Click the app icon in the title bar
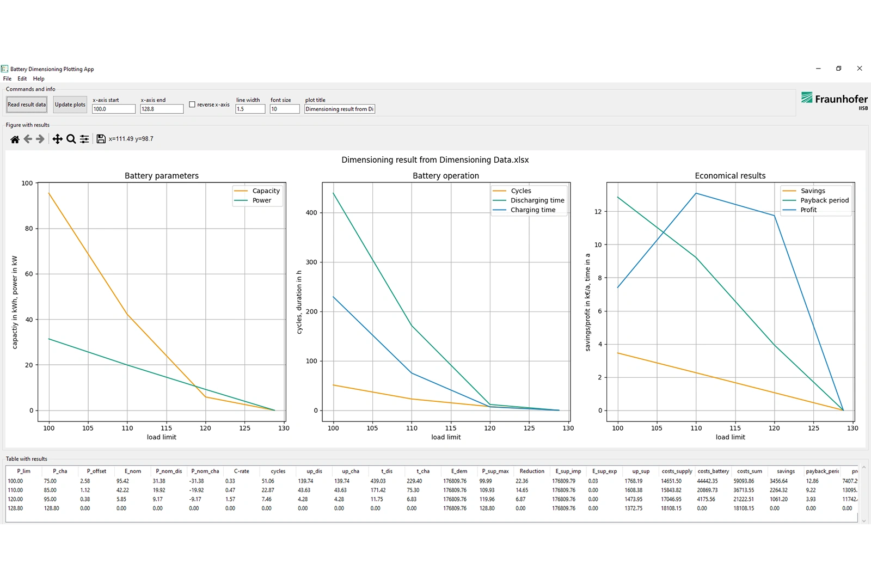Screen dimensions: 871x588 click(5, 69)
